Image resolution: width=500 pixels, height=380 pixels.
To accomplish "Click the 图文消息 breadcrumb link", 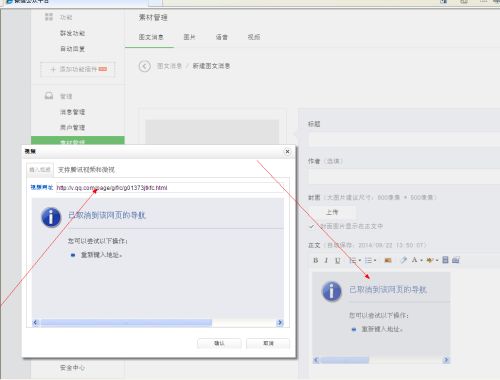I will point(169,66).
